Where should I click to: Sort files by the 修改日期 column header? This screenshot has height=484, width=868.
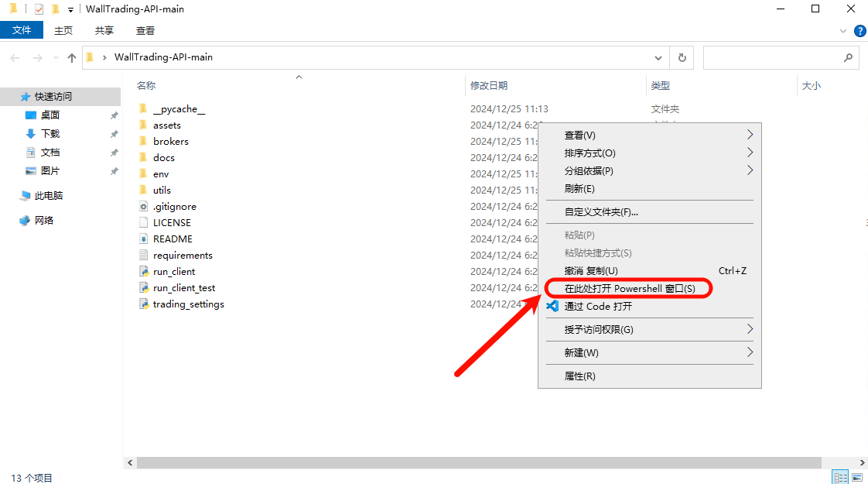(x=489, y=85)
